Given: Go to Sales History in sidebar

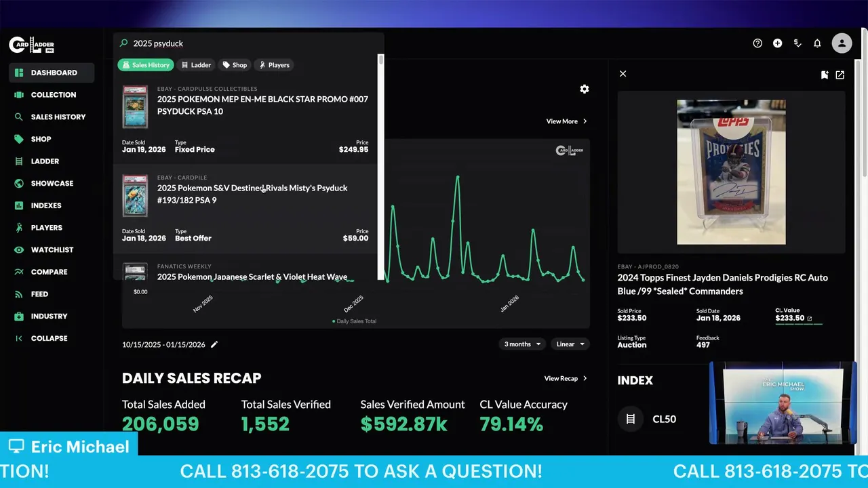Looking at the screenshot, I should click(52, 117).
